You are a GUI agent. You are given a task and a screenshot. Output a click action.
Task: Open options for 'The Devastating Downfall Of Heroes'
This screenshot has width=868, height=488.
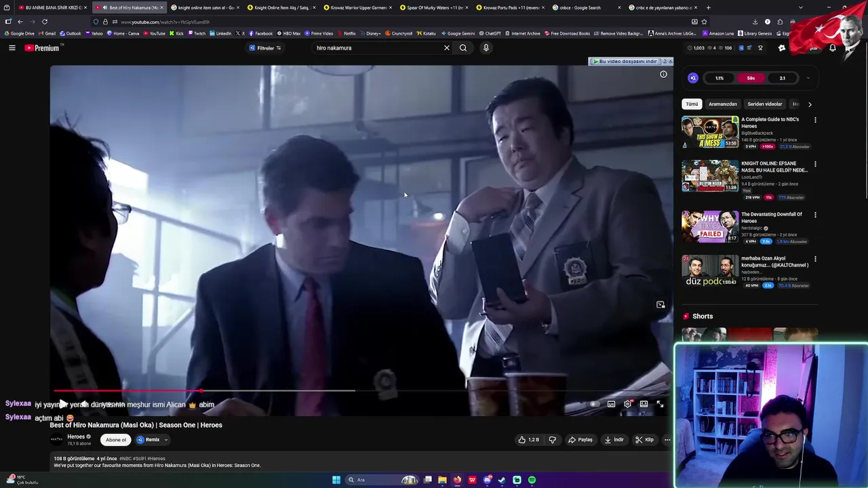(815, 215)
